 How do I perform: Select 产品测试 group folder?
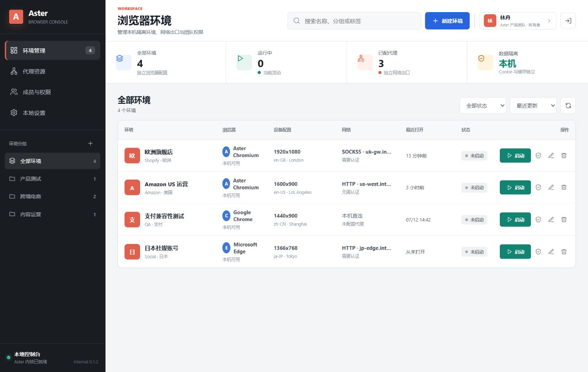pos(53,179)
